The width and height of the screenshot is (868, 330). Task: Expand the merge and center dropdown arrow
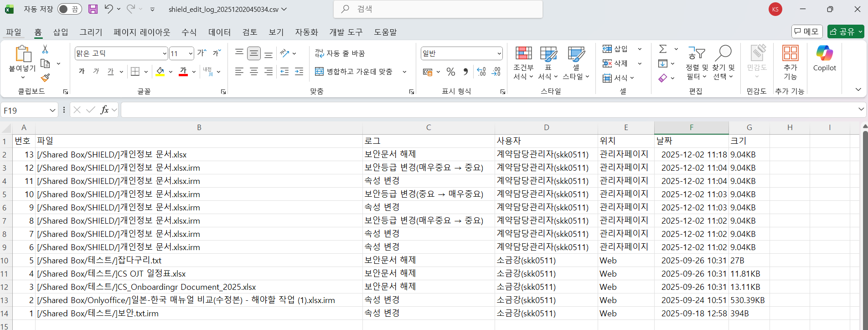pyautogui.click(x=404, y=72)
